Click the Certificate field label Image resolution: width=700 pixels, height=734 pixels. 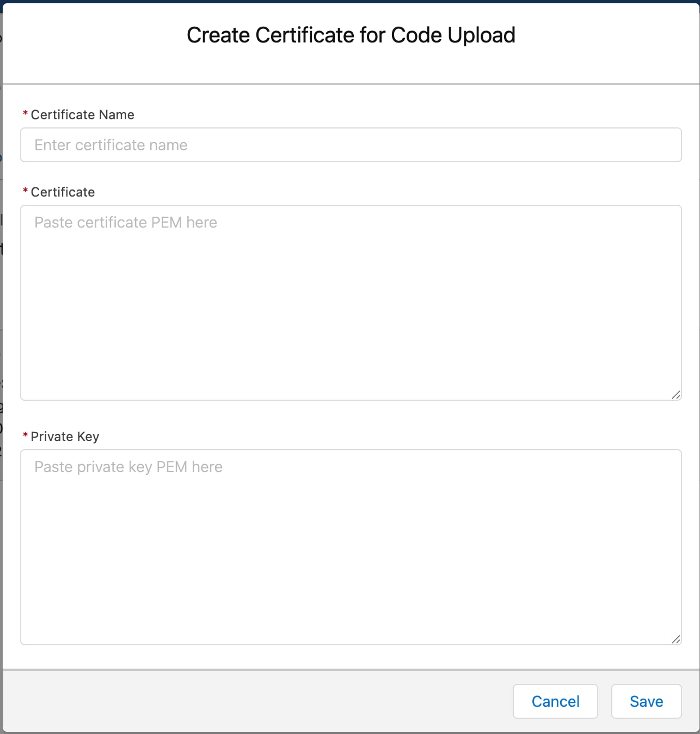pyautogui.click(x=63, y=192)
